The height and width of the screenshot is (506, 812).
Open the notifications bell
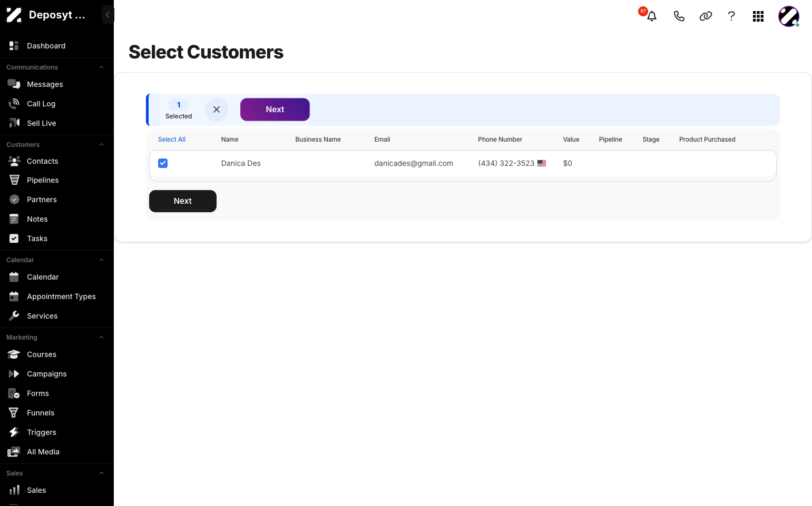click(x=652, y=16)
